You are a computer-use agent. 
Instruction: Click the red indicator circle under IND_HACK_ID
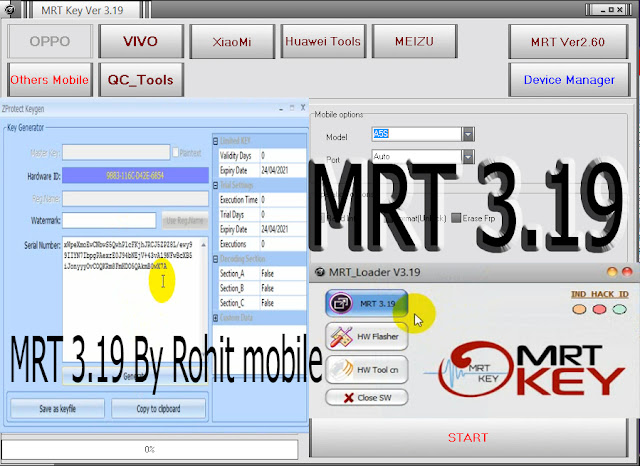(599, 309)
